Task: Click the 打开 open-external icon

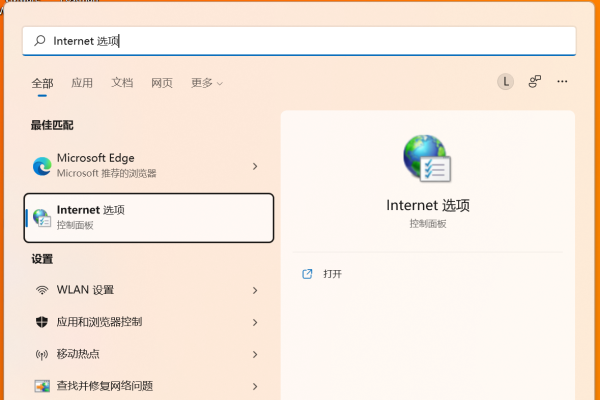Action: click(307, 274)
